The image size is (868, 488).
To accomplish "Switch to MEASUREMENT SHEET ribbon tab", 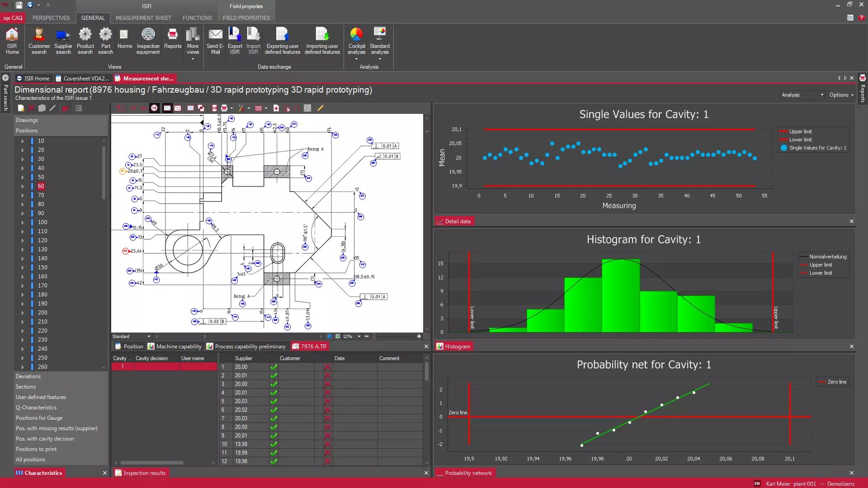I will coord(143,18).
